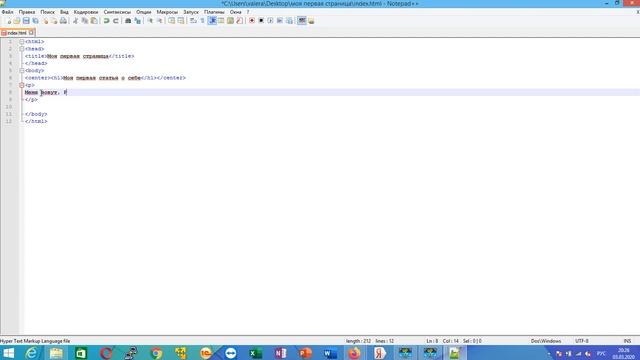
Task: Collapse the <body> fold marker on line 5
Action: coord(22,71)
